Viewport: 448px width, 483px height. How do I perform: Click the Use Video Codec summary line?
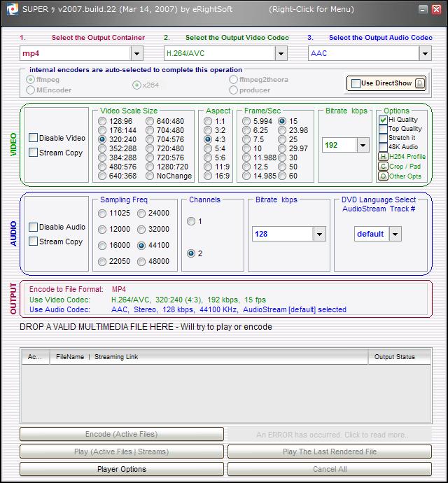[147, 300]
